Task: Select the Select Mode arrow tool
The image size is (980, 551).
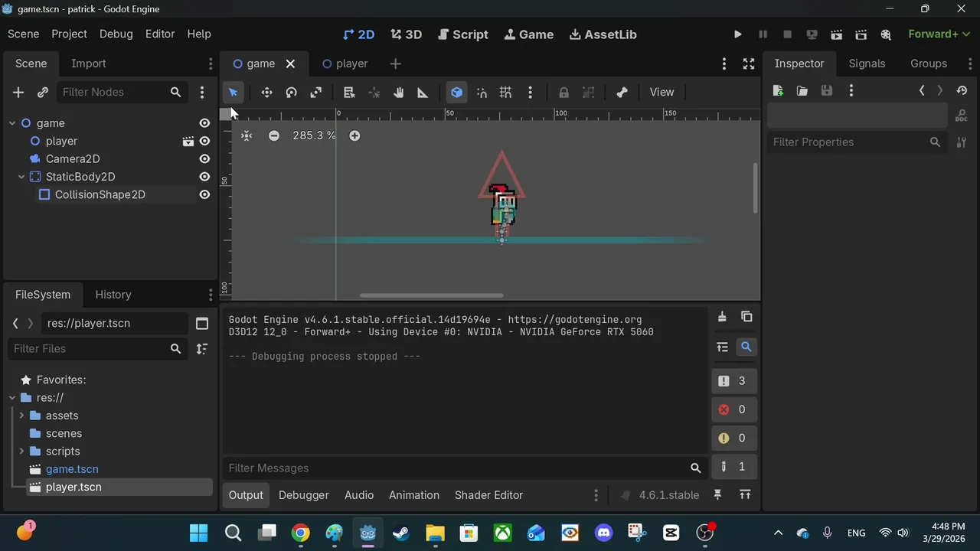Action: pyautogui.click(x=233, y=93)
